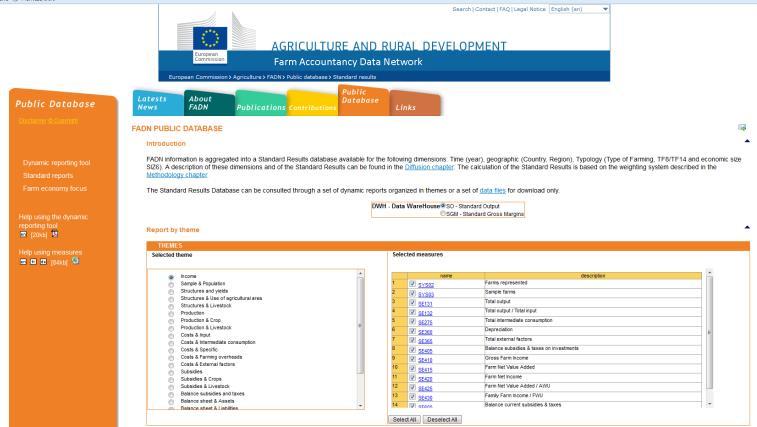Click the Deselect All button
The height and width of the screenshot is (427, 757).
click(442, 420)
